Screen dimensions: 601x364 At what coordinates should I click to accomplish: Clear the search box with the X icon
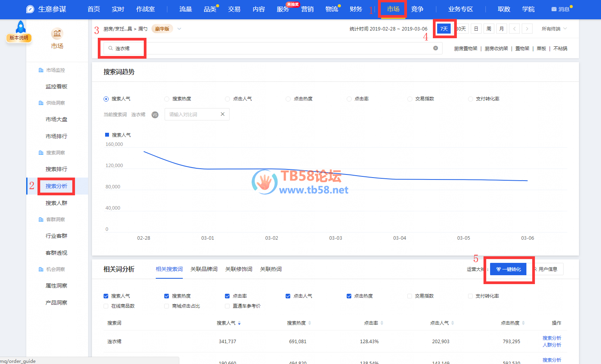click(436, 48)
